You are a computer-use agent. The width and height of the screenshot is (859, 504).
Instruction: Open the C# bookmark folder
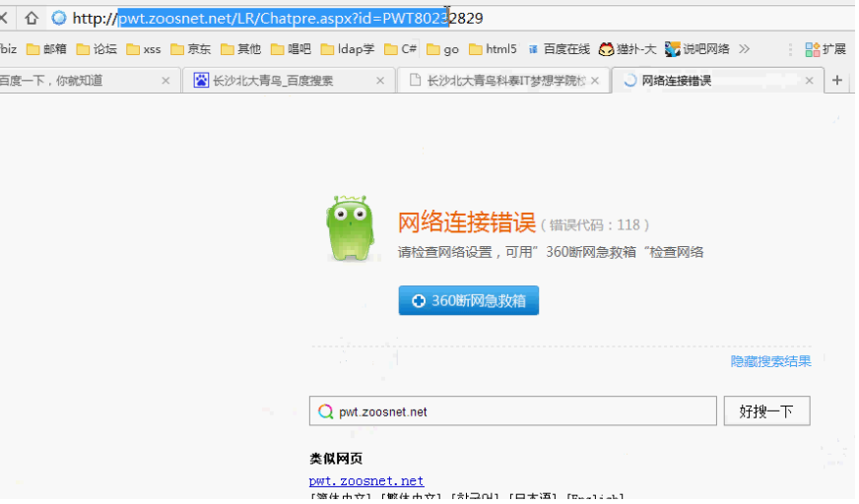coord(401,49)
